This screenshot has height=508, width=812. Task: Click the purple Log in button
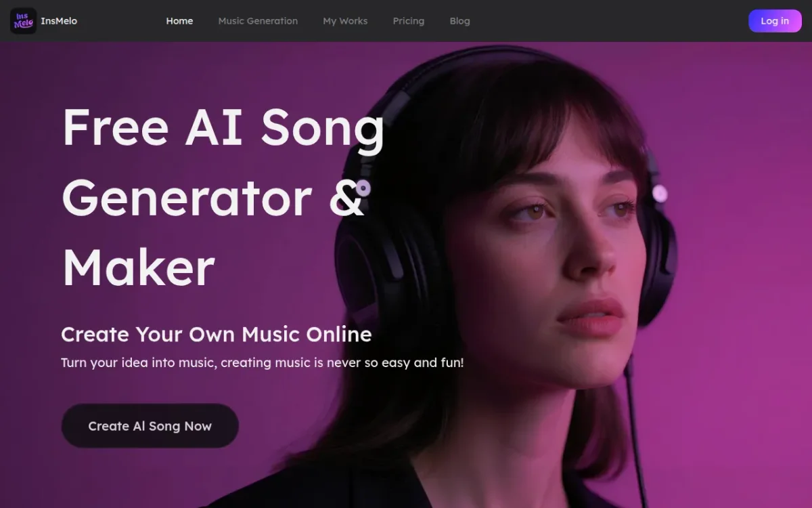tap(775, 21)
